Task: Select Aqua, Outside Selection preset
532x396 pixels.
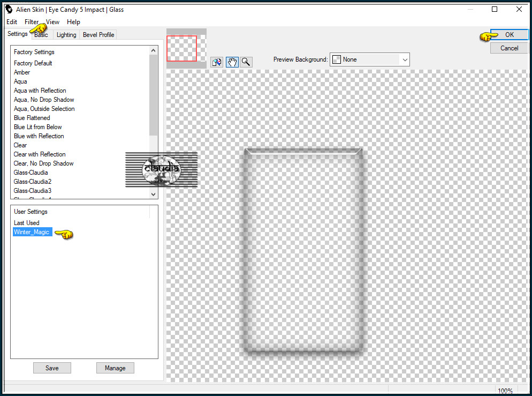Action: coord(44,109)
